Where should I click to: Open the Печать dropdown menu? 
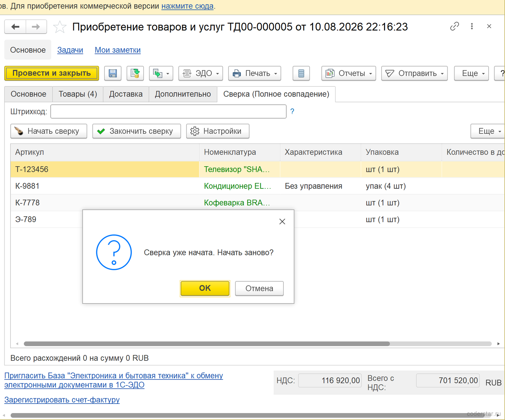254,73
